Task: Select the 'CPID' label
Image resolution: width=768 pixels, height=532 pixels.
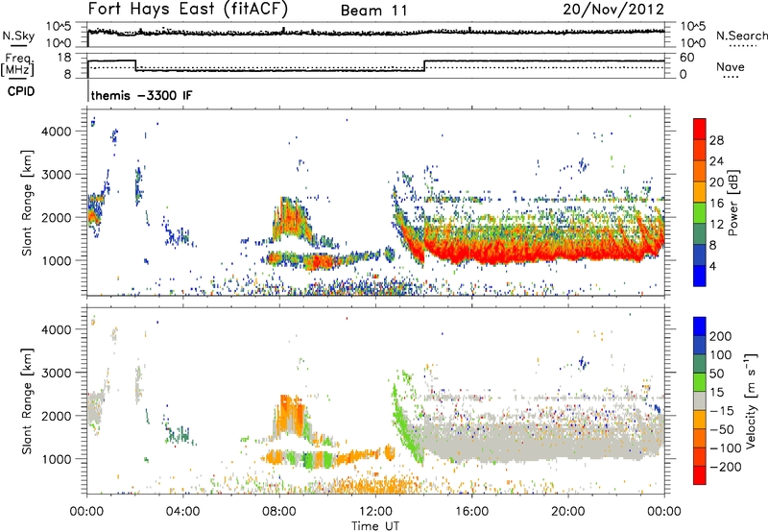Action: click(x=21, y=91)
